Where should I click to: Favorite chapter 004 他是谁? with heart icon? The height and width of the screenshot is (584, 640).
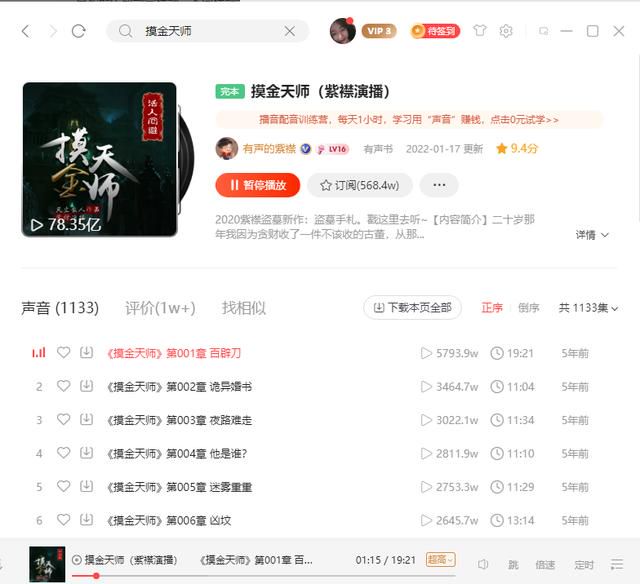63,453
